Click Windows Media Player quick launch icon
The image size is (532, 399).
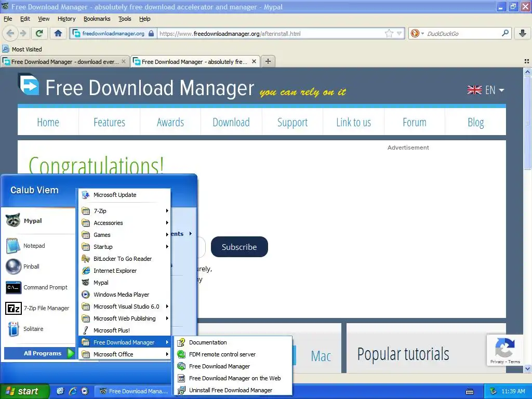[85, 391]
